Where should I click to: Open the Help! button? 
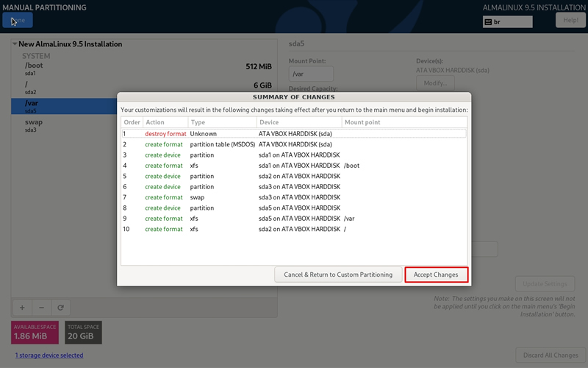click(x=570, y=20)
